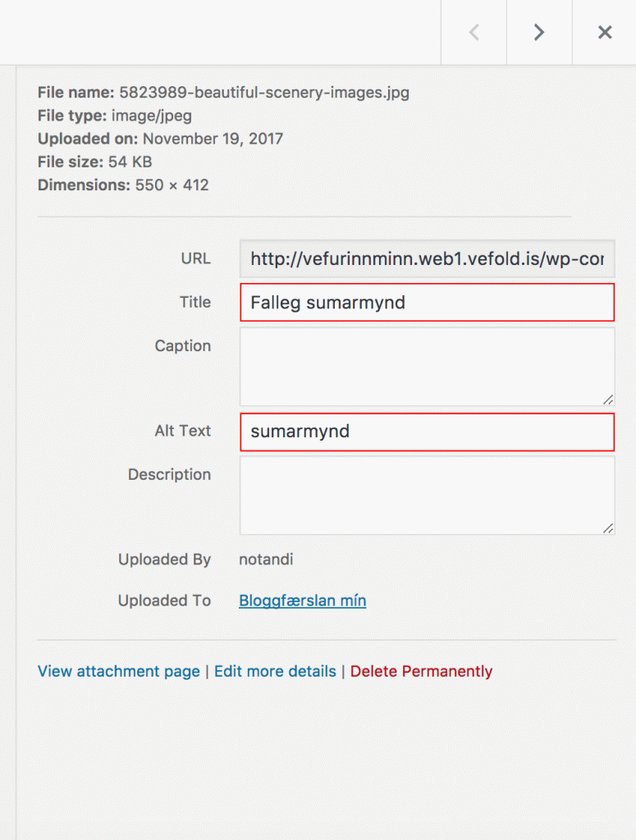The width and height of the screenshot is (636, 840).
Task: Click the Caption textarea resize handle
Action: [609, 399]
